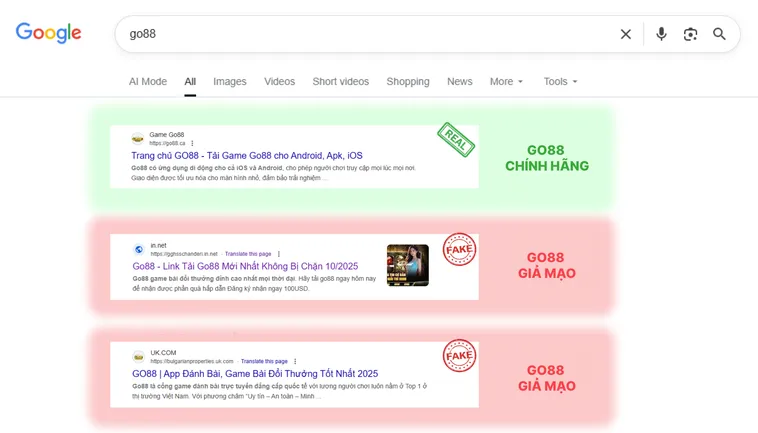Click the snippet starting 'Go88 game bài đổi thưởng'
758x433 pixels.
pos(254,284)
